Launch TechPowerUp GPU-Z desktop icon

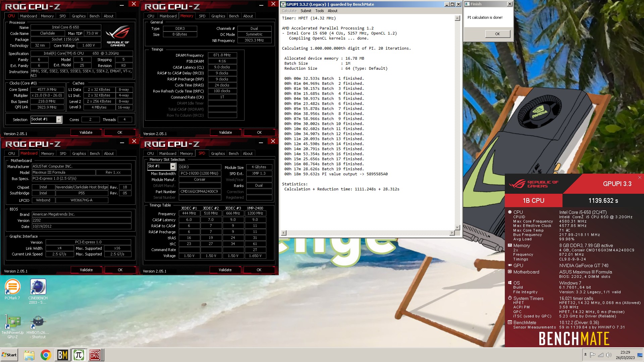coord(12,326)
